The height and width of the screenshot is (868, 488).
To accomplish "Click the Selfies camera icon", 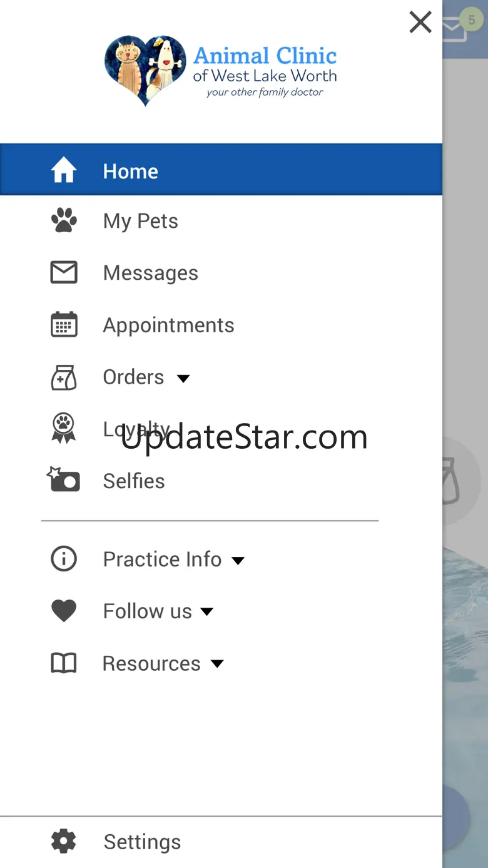I will click(64, 479).
